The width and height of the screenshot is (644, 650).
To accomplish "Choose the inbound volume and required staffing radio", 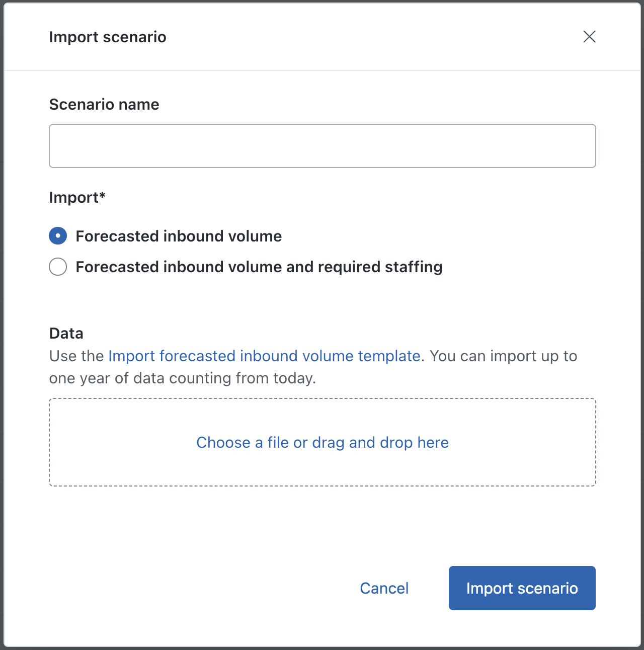I will coord(58,267).
